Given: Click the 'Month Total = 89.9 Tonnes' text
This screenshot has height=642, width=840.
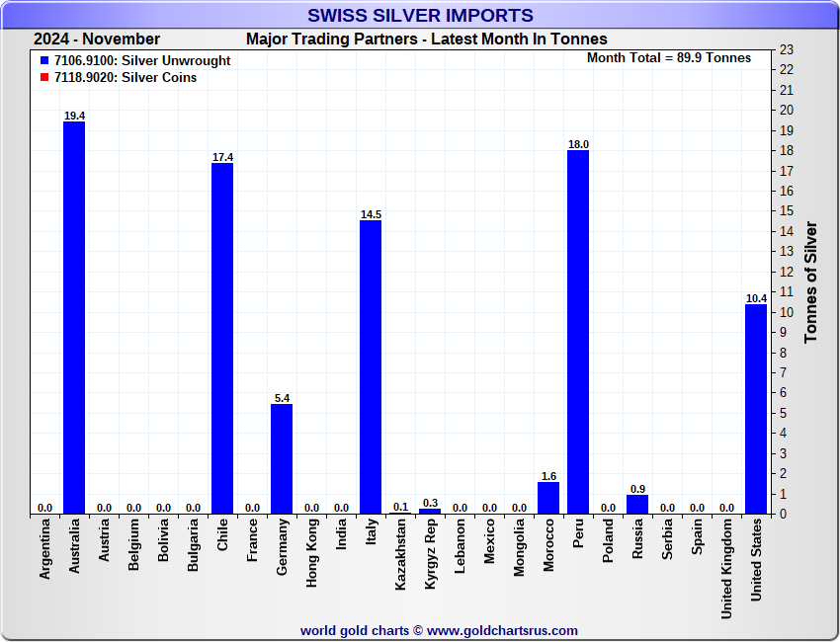Looking at the screenshot, I should click(669, 58).
